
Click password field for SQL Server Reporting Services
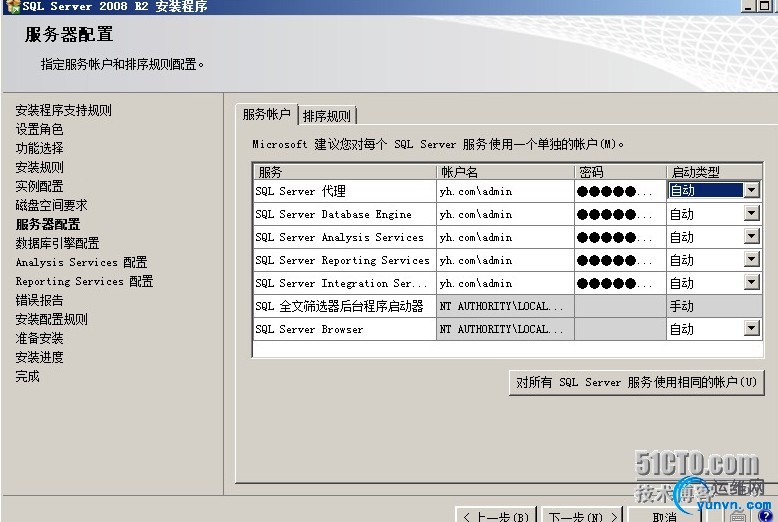click(620, 260)
